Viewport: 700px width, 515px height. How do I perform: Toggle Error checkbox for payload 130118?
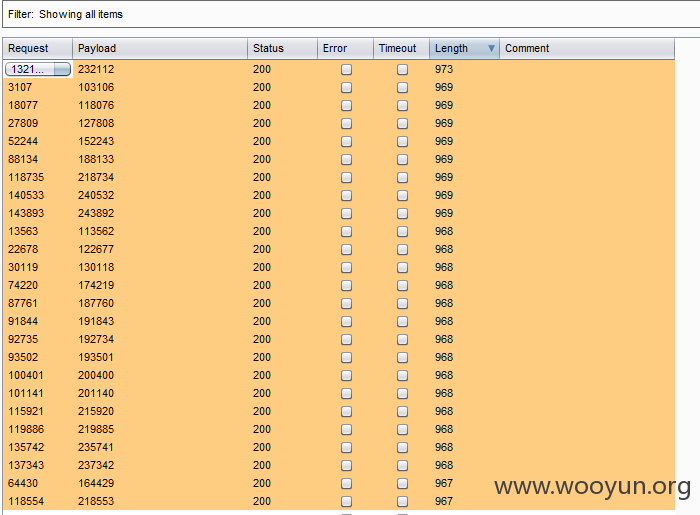pyautogui.click(x=346, y=267)
